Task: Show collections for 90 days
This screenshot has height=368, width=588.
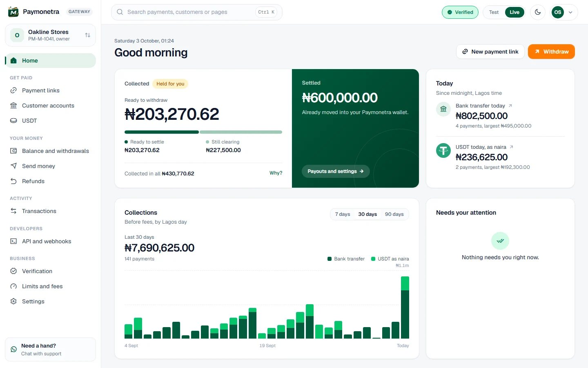Action: tap(394, 214)
